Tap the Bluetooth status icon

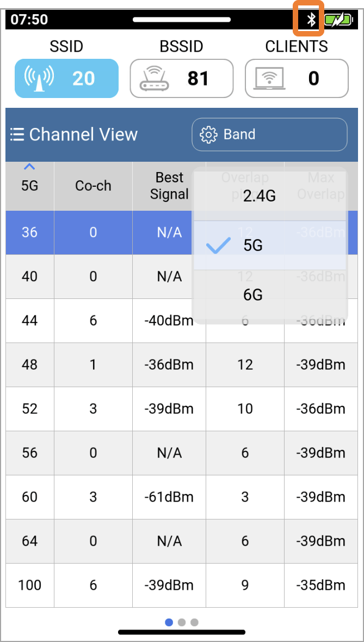[312, 19]
